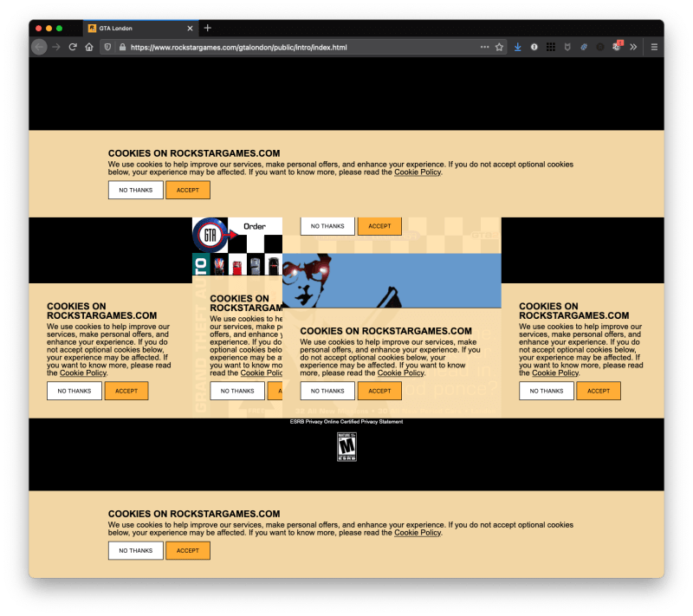693x616 pixels.
Task: Click No Thanks above the blue face image
Action: coord(327,226)
